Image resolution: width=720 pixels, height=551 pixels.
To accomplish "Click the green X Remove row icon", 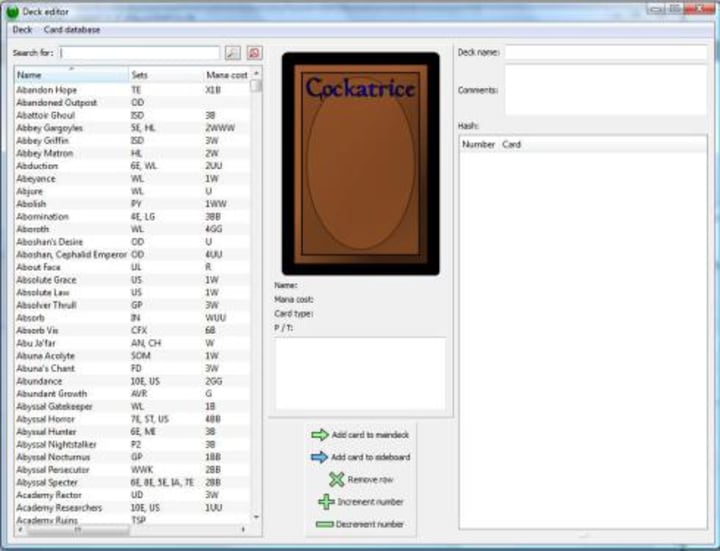I will point(337,480).
